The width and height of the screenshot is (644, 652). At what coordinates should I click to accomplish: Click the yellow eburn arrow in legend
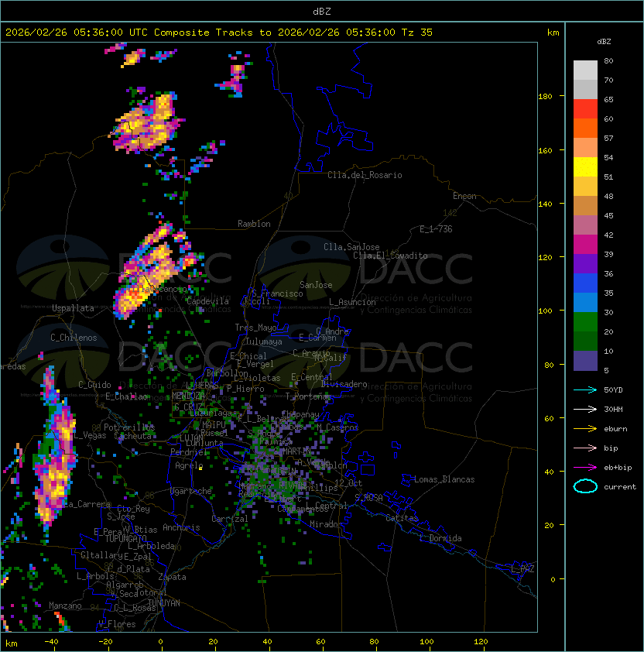[x=585, y=429]
